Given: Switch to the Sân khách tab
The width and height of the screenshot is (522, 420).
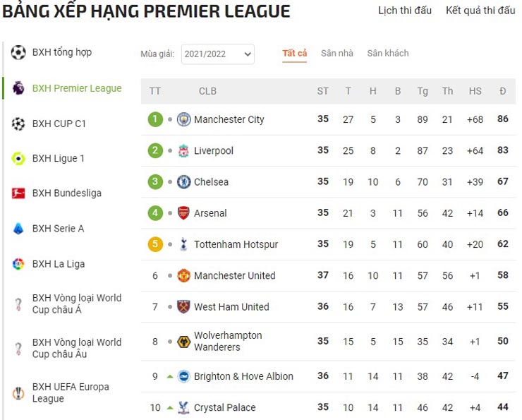Looking at the screenshot, I should pos(387,54).
